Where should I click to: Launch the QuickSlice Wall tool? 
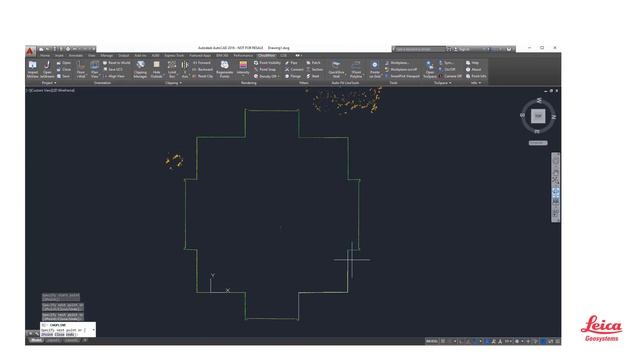pos(336,69)
